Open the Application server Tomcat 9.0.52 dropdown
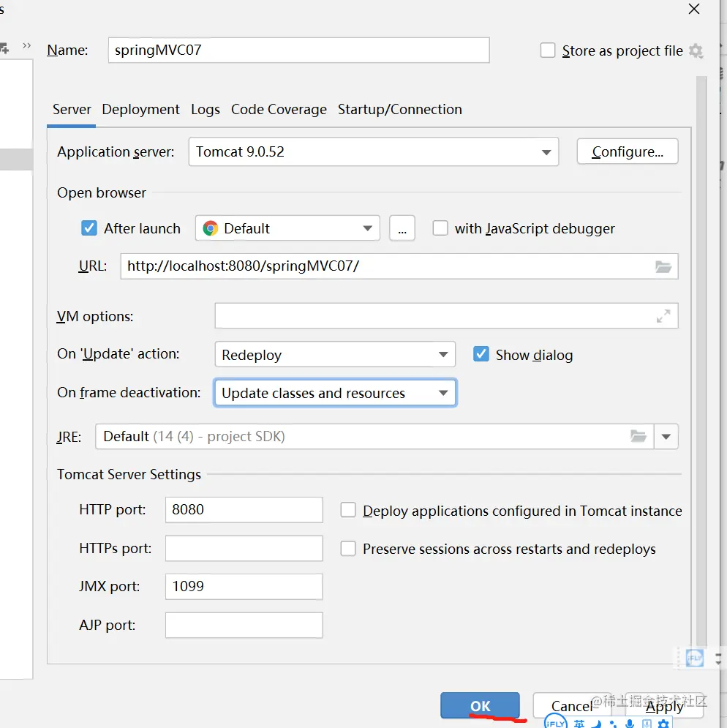The width and height of the screenshot is (727, 728). pos(373,152)
